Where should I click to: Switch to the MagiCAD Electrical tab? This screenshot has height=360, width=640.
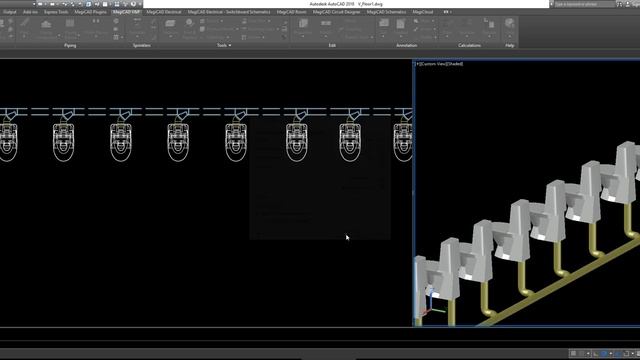pyautogui.click(x=164, y=12)
